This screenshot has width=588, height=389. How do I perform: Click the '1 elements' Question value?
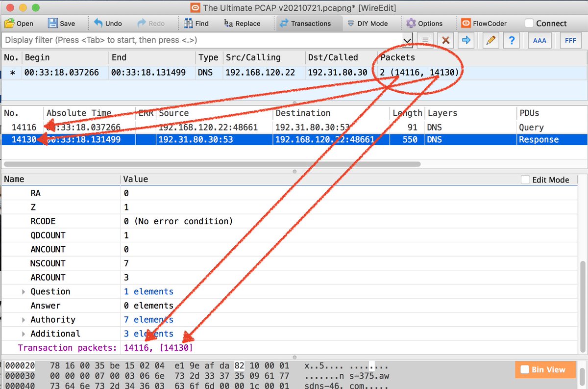coord(148,291)
